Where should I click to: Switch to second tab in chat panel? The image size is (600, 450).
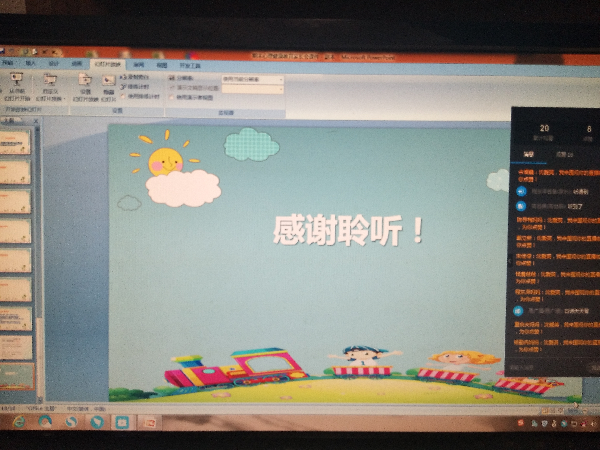coord(565,155)
